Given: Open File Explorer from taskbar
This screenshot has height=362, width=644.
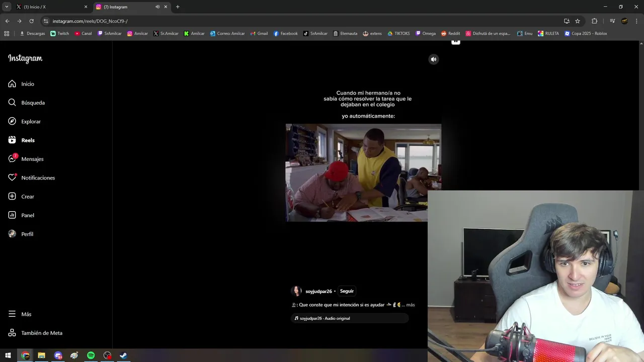Looking at the screenshot, I should coord(41,355).
